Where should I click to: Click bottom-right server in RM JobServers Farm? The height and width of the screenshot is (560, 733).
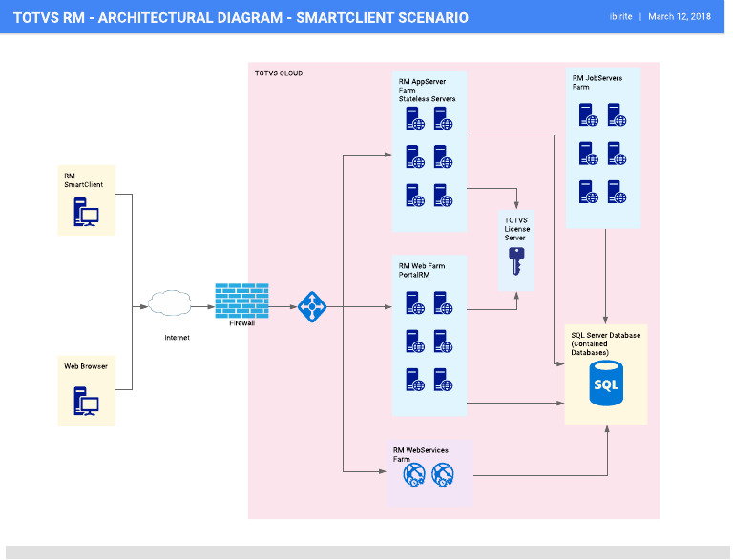click(618, 192)
